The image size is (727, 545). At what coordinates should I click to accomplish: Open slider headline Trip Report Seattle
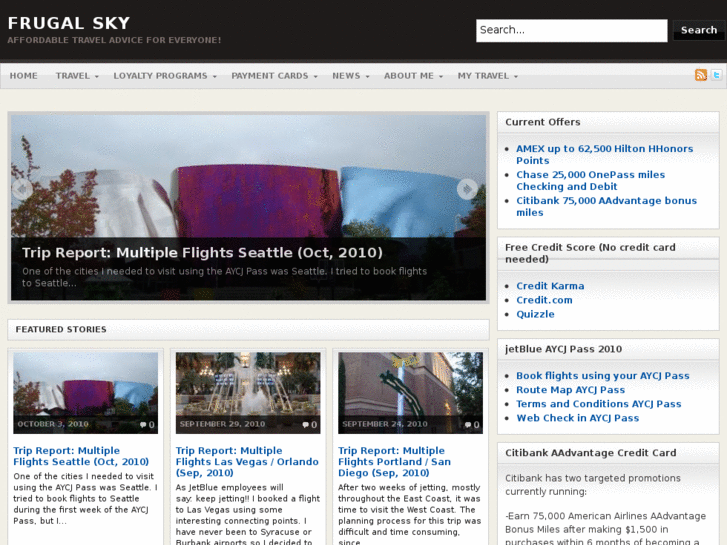tap(202, 252)
